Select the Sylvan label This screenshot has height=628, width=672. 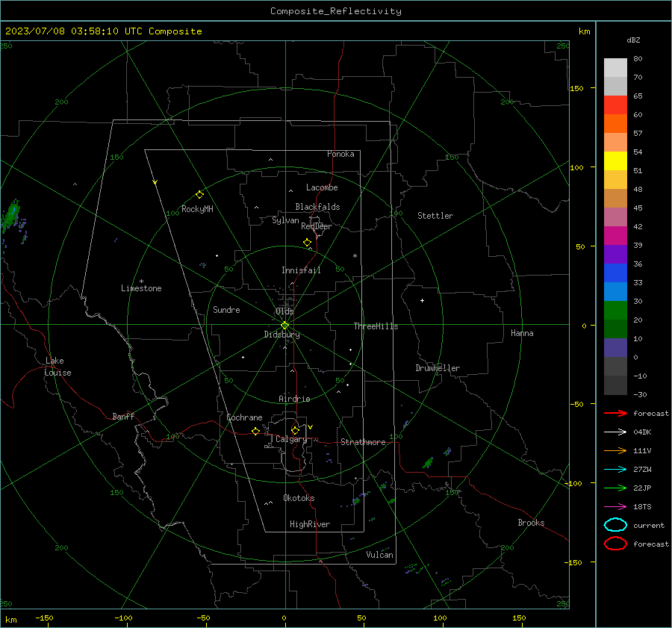285,220
